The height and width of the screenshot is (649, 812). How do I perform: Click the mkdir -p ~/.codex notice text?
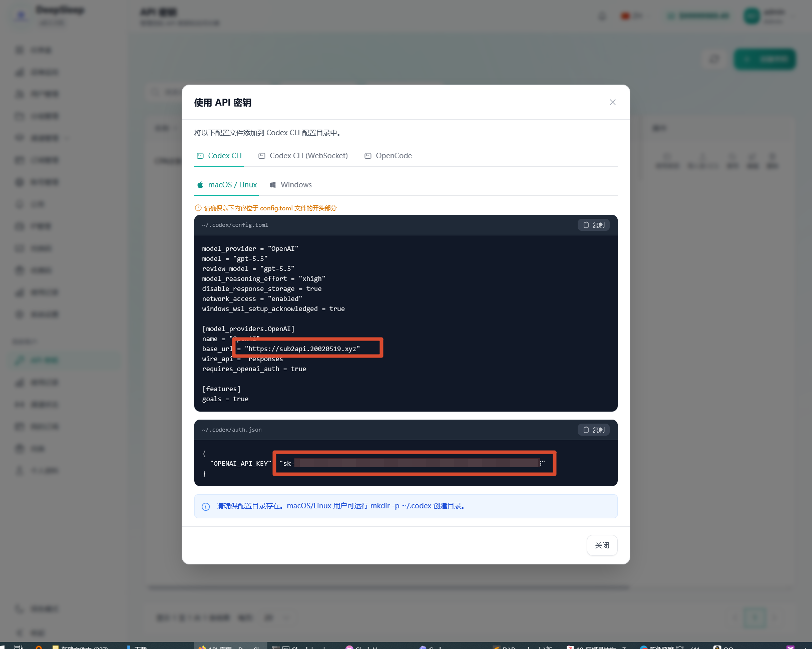pyautogui.click(x=342, y=506)
